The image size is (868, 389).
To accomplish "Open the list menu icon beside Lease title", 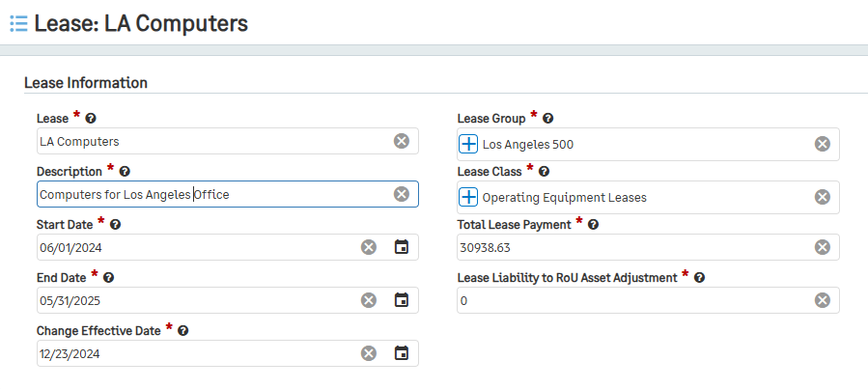I will (18, 24).
